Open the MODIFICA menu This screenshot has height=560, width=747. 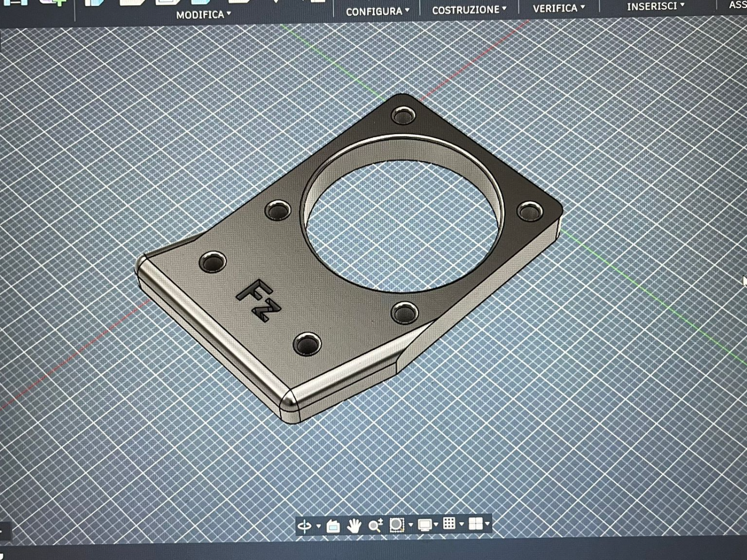pyautogui.click(x=203, y=15)
